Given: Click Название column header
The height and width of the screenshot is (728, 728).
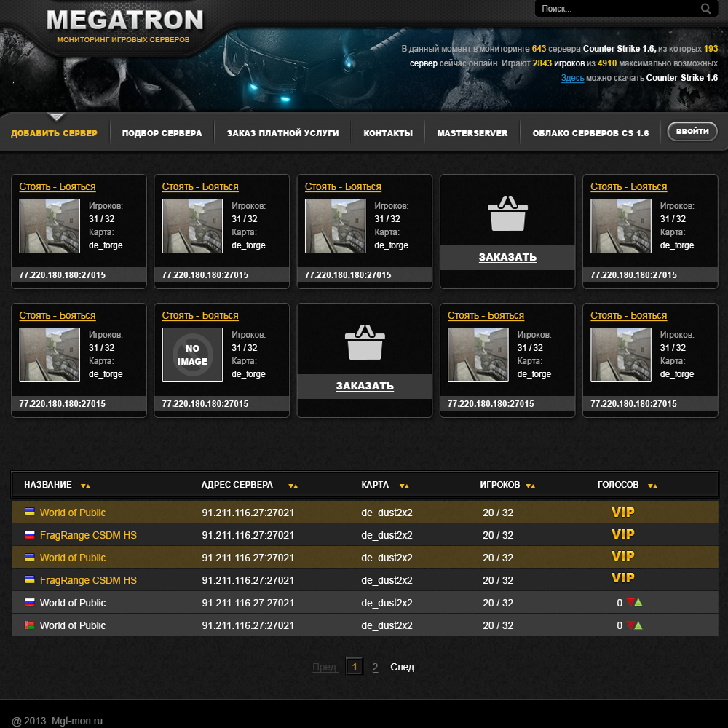Looking at the screenshot, I should tap(48, 485).
